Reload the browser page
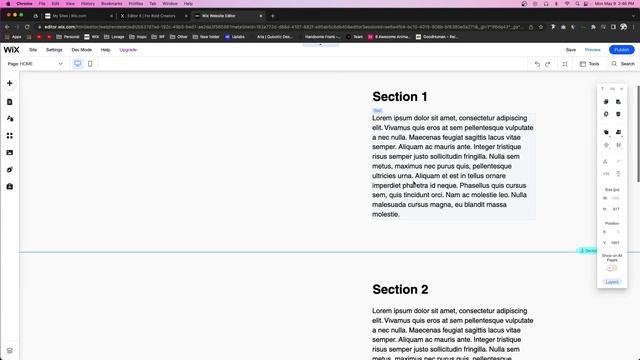Image resolution: width=640 pixels, height=360 pixels. pos(27,27)
